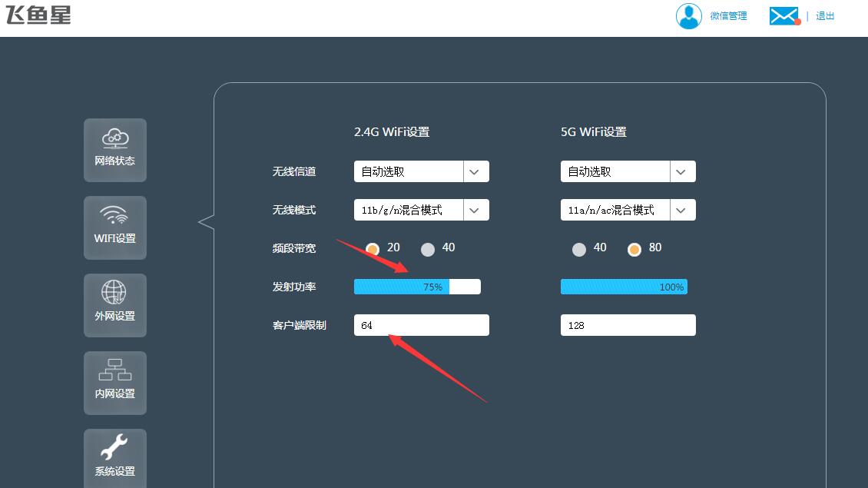The width and height of the screenshot is (868, 488).
Task: Open the mail notification icon
Action: pyautogui.click(x=784, y=15)
